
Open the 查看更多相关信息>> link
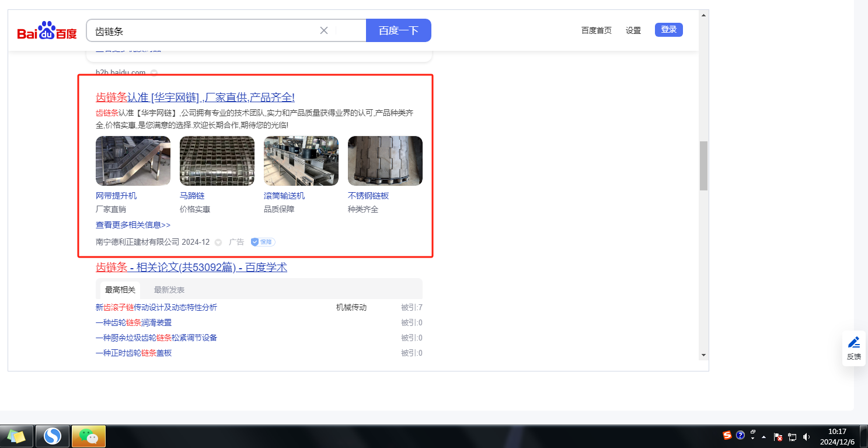click(x=133, y=225)
